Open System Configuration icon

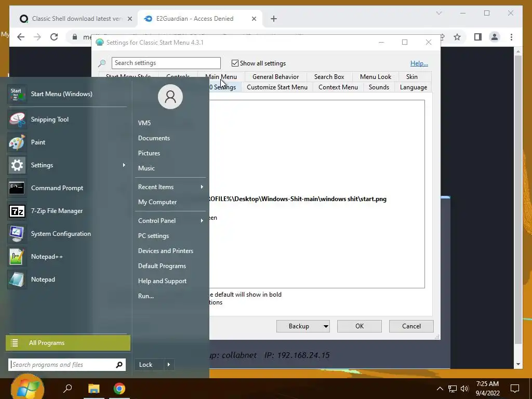17,234
